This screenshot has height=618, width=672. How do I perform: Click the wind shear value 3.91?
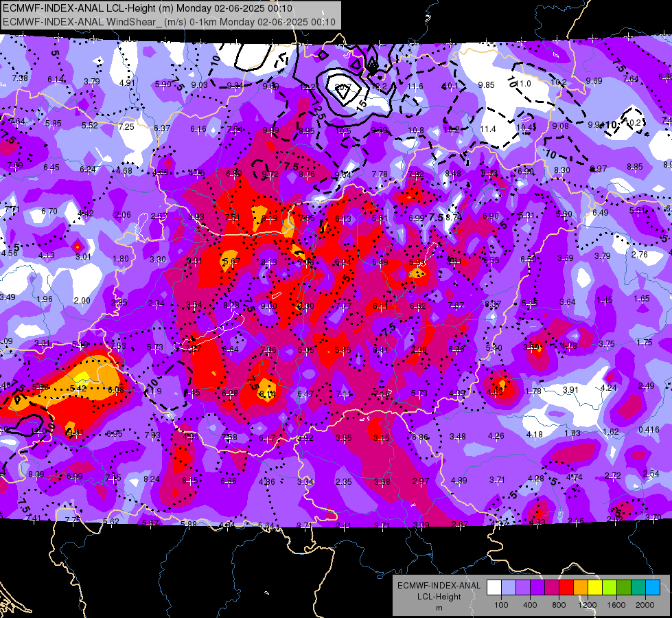[x=570, y=390]
